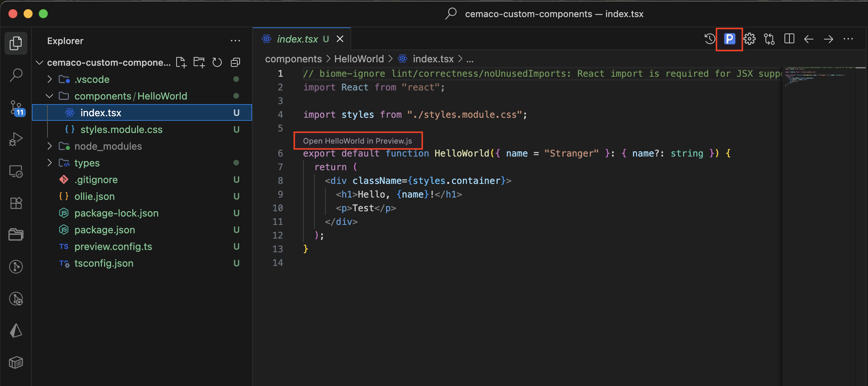Click the Explorer panel title

click(x=65, y=41)
